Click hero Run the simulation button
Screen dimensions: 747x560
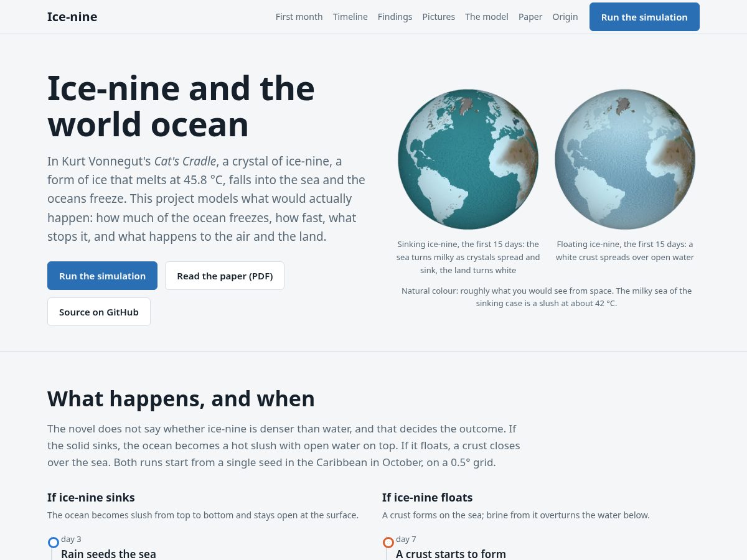[102, 276]
